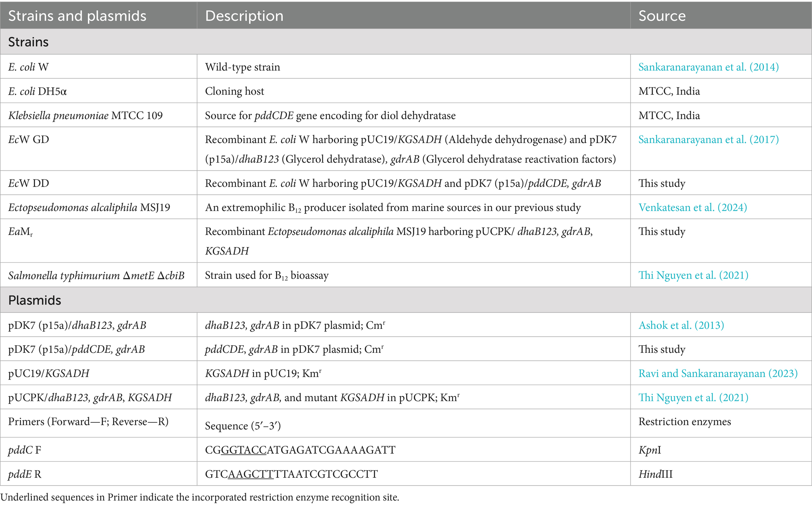Click the underlined-sequences footnote text

[200, 497]
